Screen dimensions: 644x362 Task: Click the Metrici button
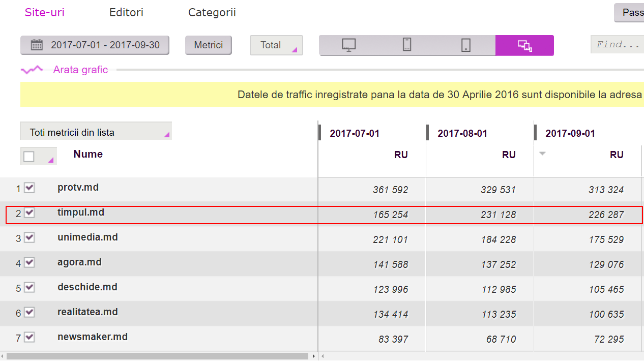click(209, 45)
